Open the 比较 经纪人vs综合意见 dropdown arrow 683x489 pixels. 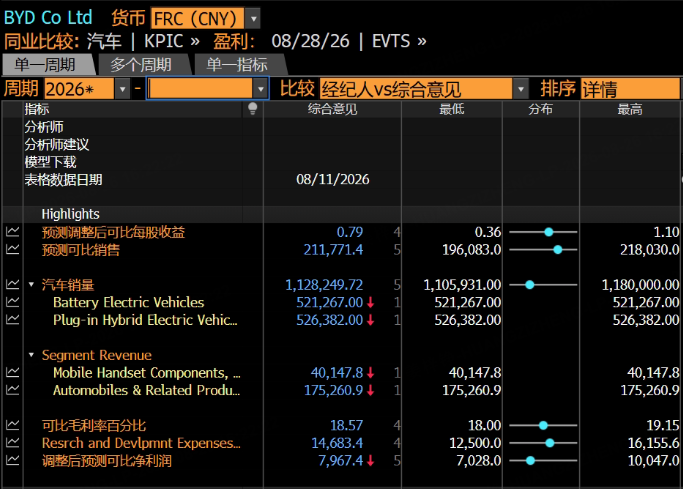click(x=521, y=89)
